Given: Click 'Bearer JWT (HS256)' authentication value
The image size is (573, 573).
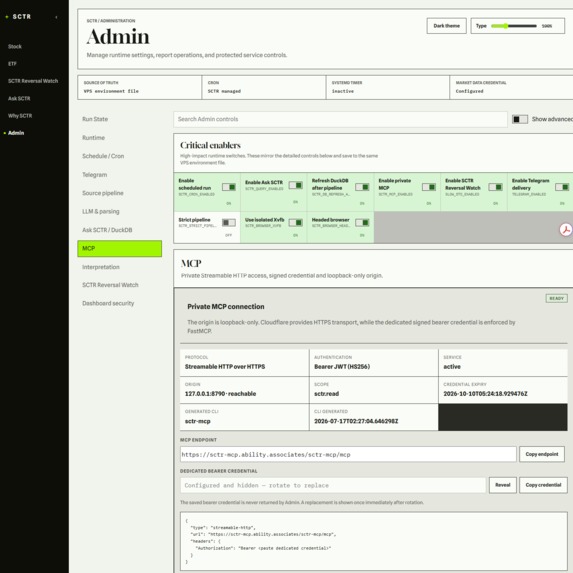Looking at the screenshot, I should (x=342, y=367).
